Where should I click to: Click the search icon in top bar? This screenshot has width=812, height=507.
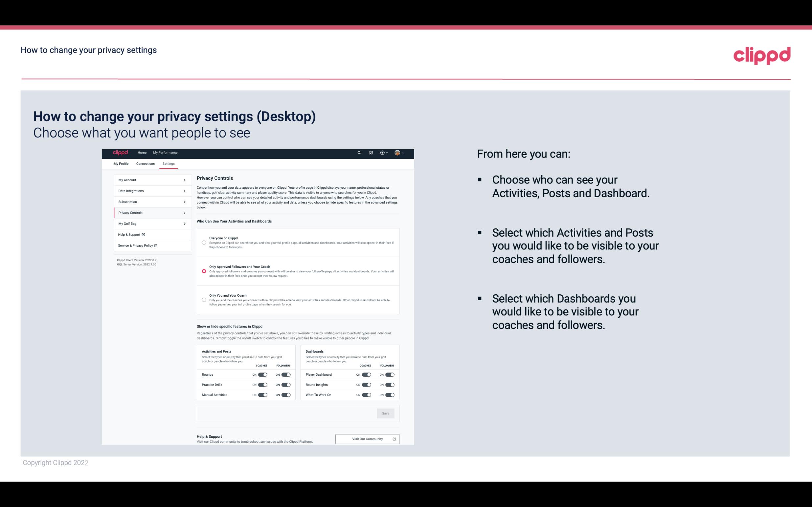[x=359, y=153]
